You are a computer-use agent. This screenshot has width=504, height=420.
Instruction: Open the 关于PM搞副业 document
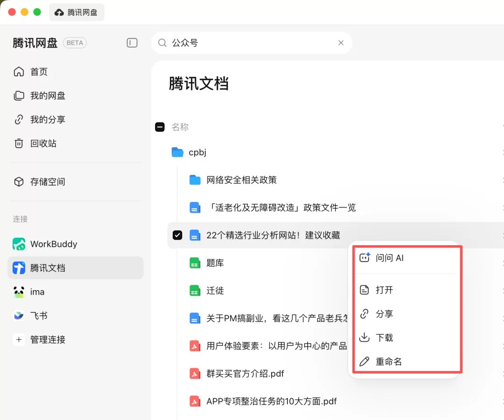click(x=277, y=318)
